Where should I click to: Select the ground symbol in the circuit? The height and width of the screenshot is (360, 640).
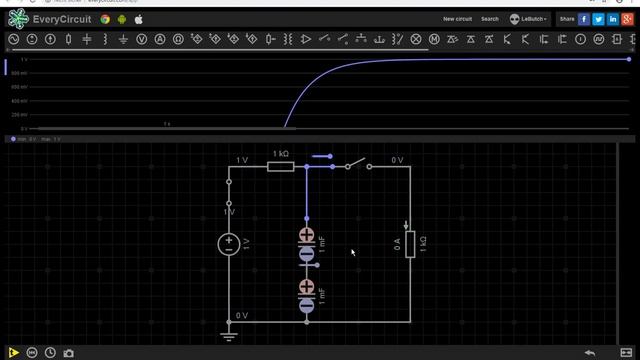(229, 336)
